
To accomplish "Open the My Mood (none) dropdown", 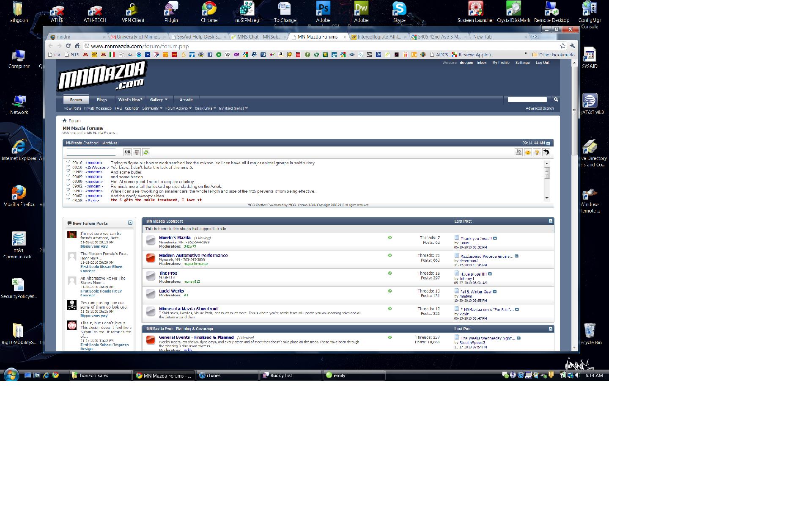I will 233,108.
